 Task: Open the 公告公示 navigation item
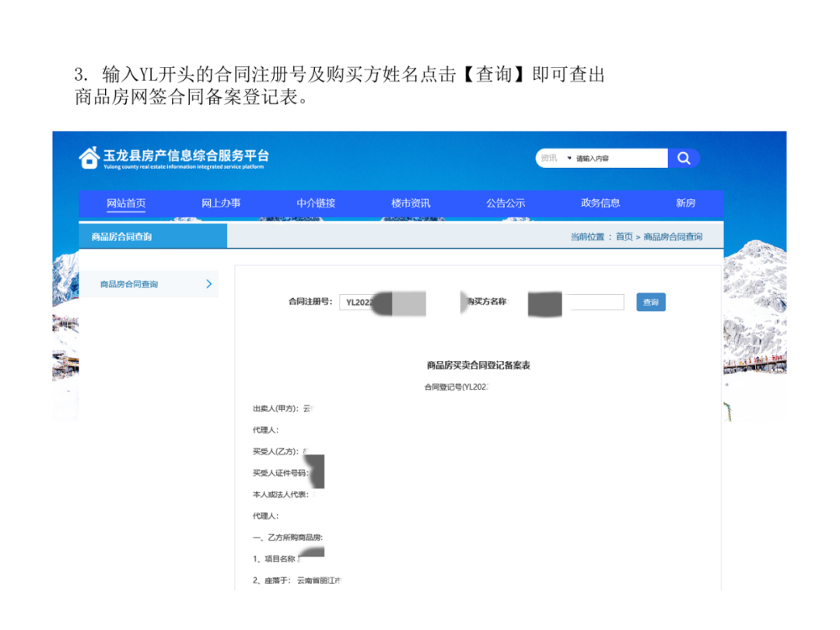(506, 203)
